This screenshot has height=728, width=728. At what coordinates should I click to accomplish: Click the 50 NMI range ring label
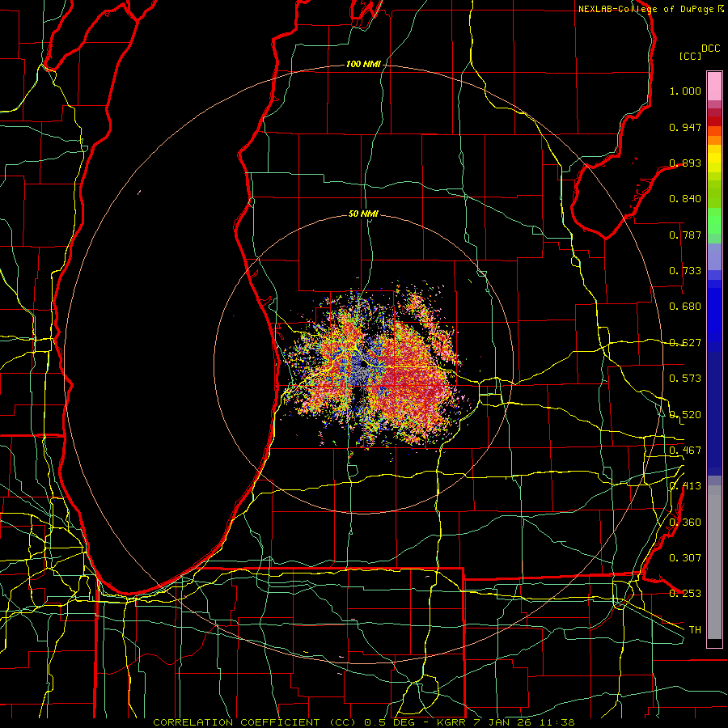[x=363, y=214]
